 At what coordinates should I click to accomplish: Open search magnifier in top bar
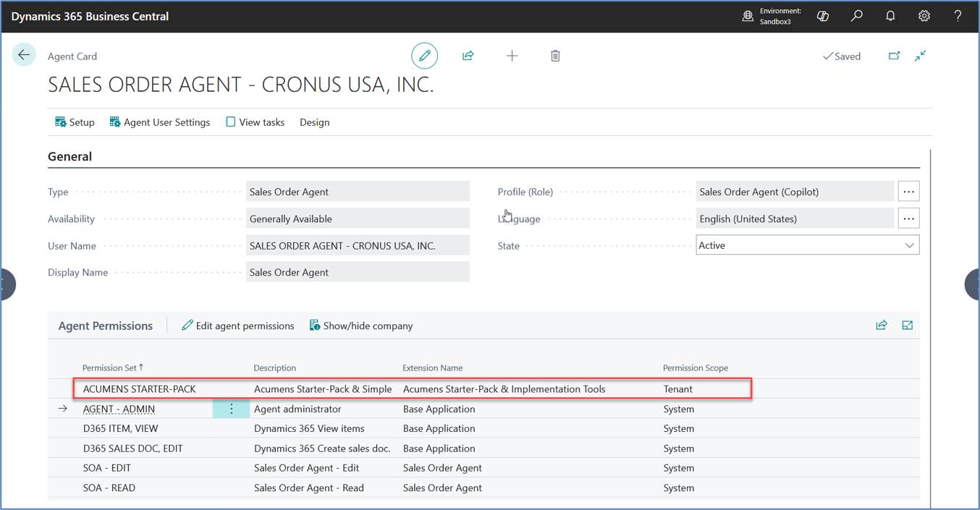click(857, 16)
